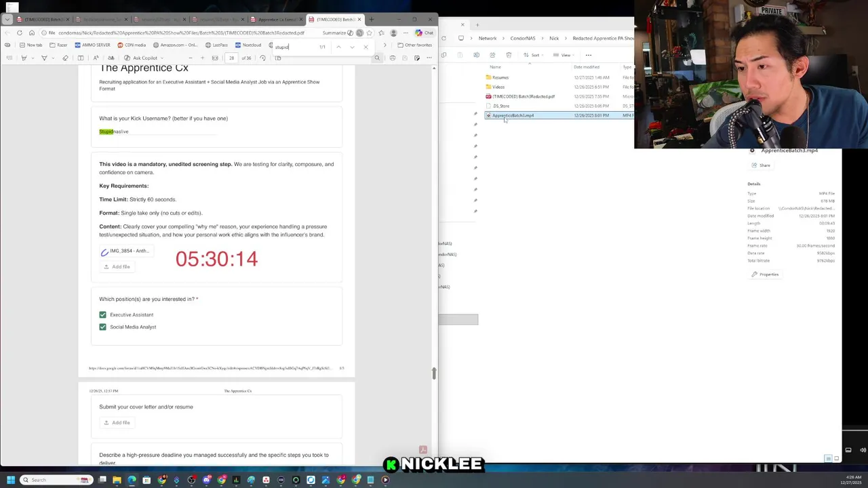Open the Nextcloud favorite

pos(248,45)
